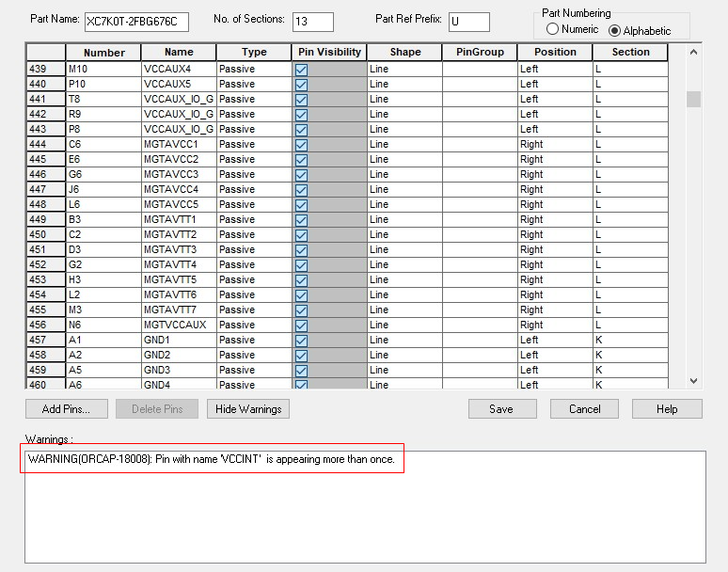Open Section cell for row 452 G2
The height and width of the screenshot is (572, 728).
630,264
